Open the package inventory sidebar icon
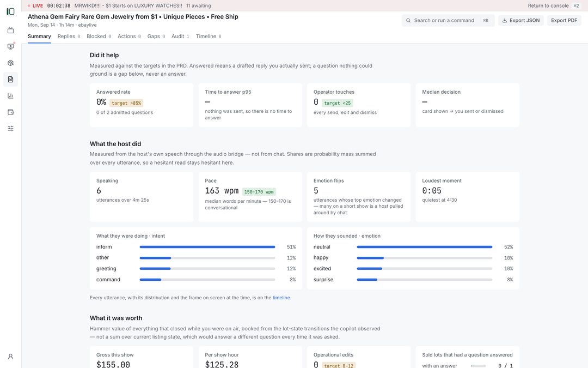Screen dimensions: 588x368 pos(10,63)
